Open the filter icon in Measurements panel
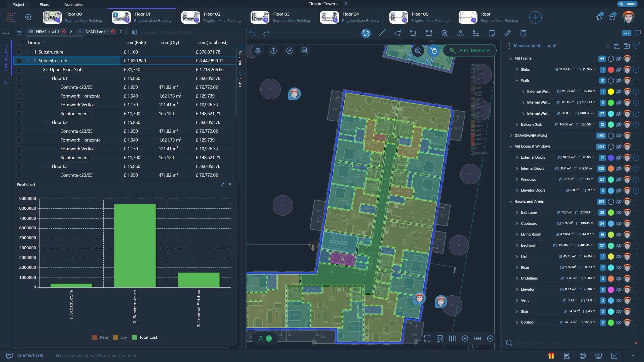Image resolution: width=644 pixels, height=362 pixels. pos(637,46)
